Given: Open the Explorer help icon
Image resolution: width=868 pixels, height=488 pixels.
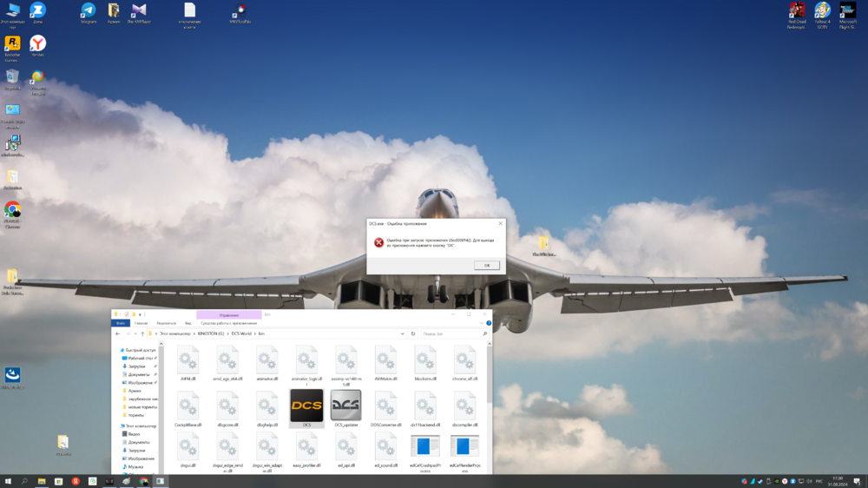Looking at the screenshot, I should click(488, 323).
